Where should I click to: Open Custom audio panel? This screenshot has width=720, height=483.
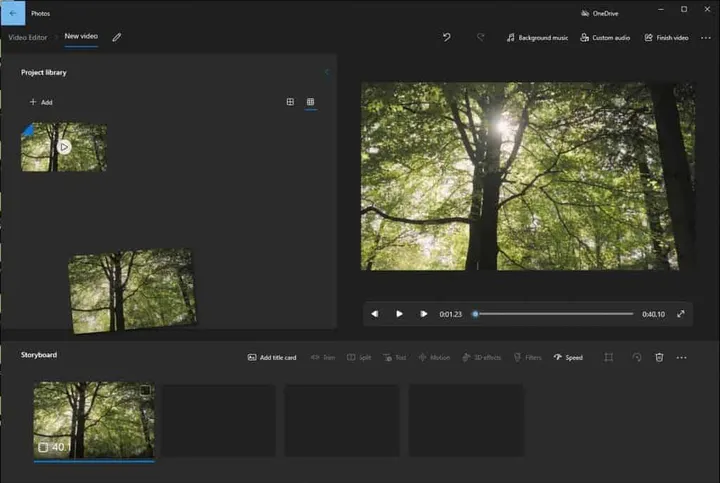[605, 37]
